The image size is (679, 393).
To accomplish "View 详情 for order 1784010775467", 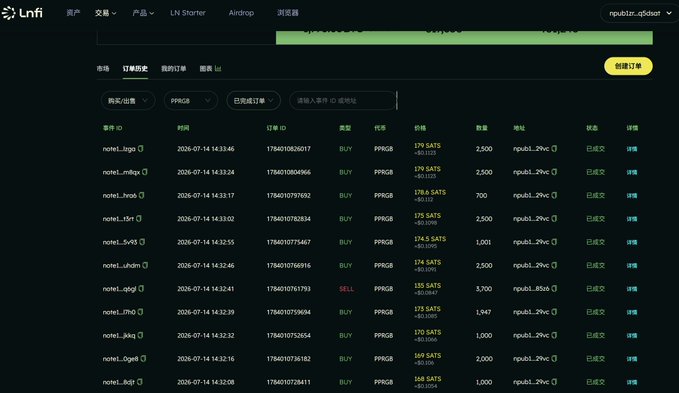I will pos(632,242).
